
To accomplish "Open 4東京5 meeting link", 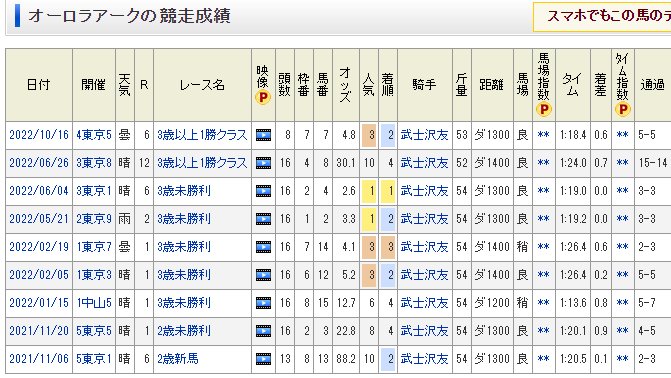I will (x=94, y=135).
